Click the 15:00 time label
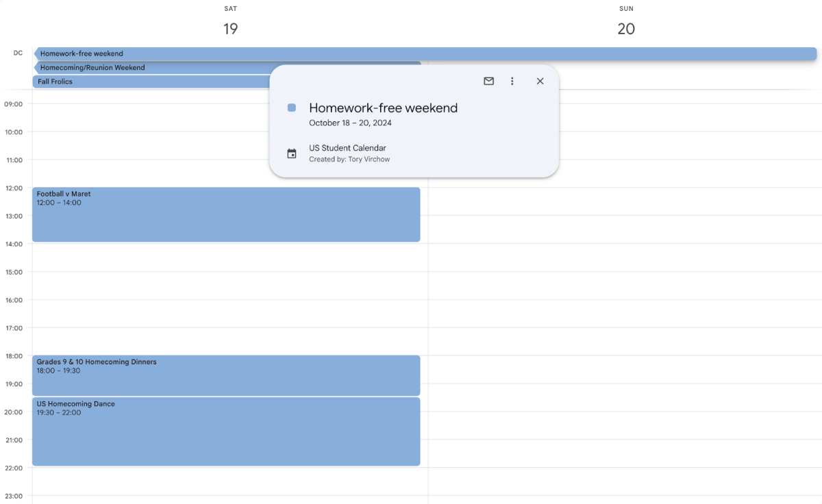 pyautogui.click(x=14, y=272)
